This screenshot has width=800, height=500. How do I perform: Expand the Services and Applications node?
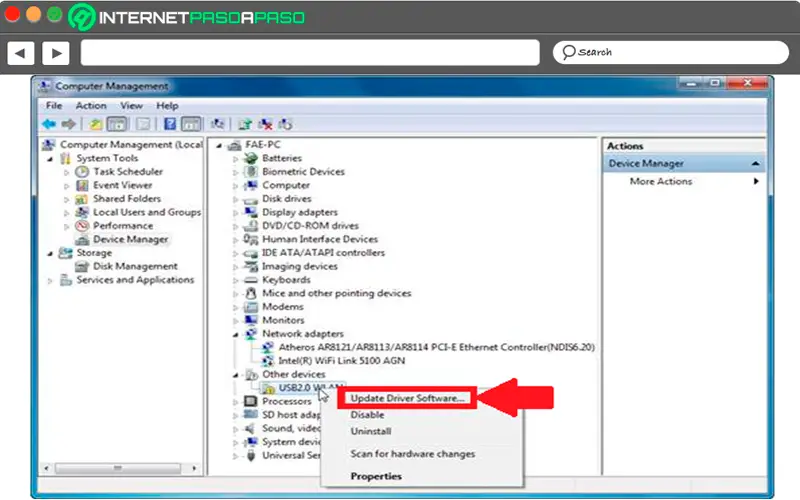(50, 280)
